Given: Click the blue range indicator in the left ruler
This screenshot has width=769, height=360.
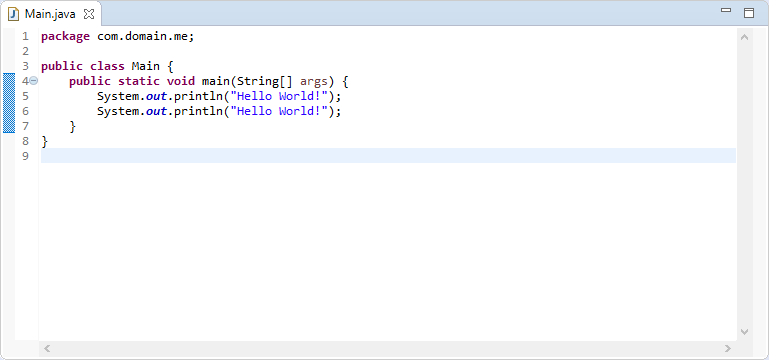Looking at the screenshot, I should [9, 103].
